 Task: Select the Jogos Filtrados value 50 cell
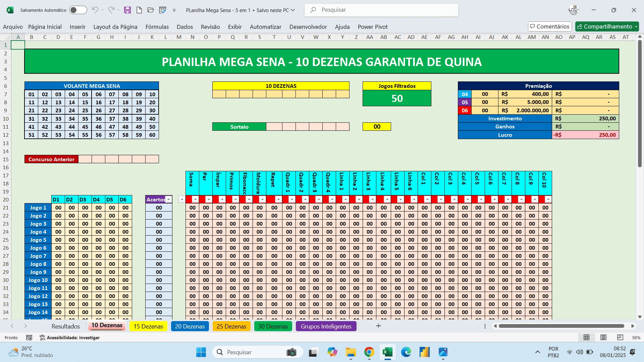397,98
